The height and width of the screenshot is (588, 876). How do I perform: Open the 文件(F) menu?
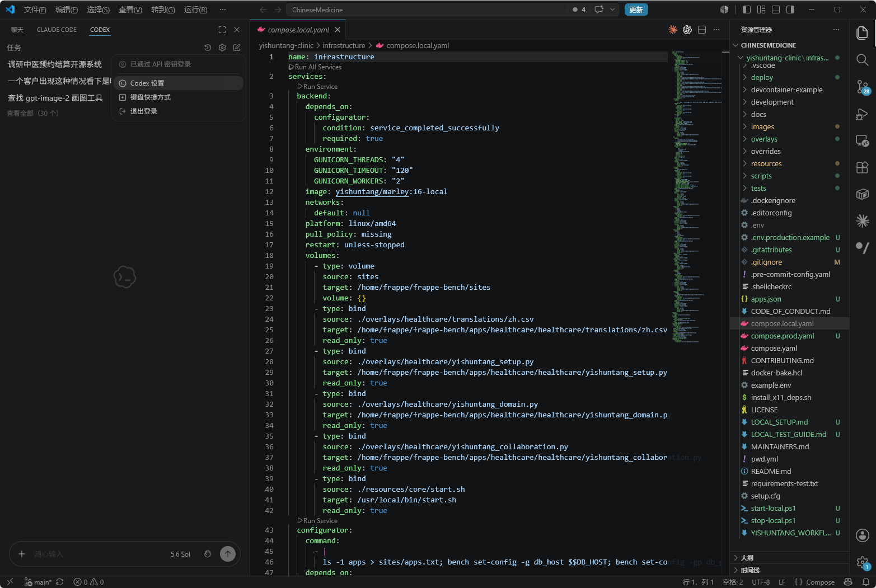point(35,10)
